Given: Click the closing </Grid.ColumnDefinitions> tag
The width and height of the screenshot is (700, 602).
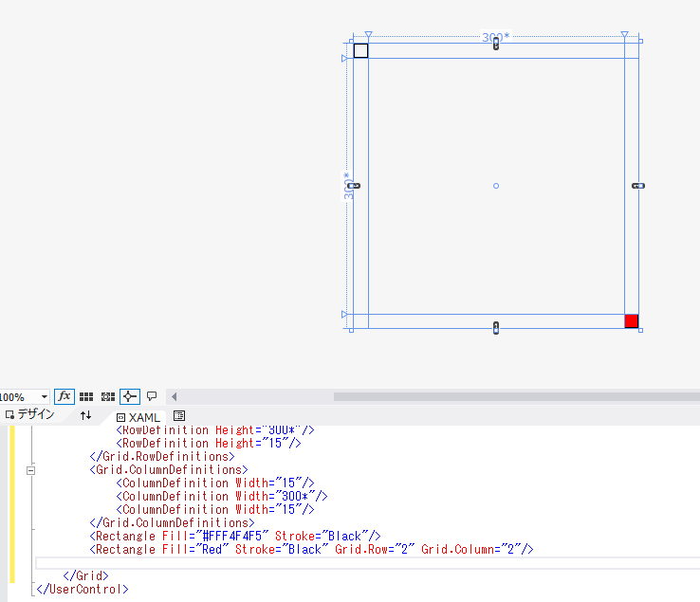Looking at the screenshot, I should click(172, 522).
